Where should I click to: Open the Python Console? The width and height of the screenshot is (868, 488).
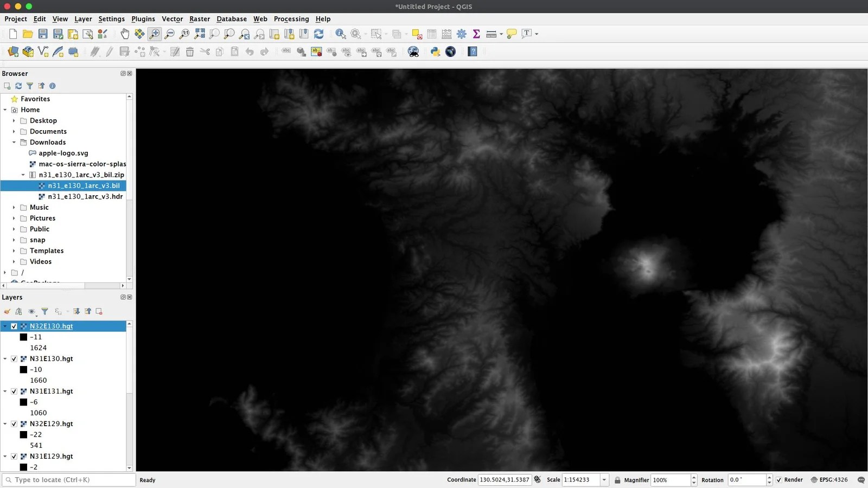point(435,52)
